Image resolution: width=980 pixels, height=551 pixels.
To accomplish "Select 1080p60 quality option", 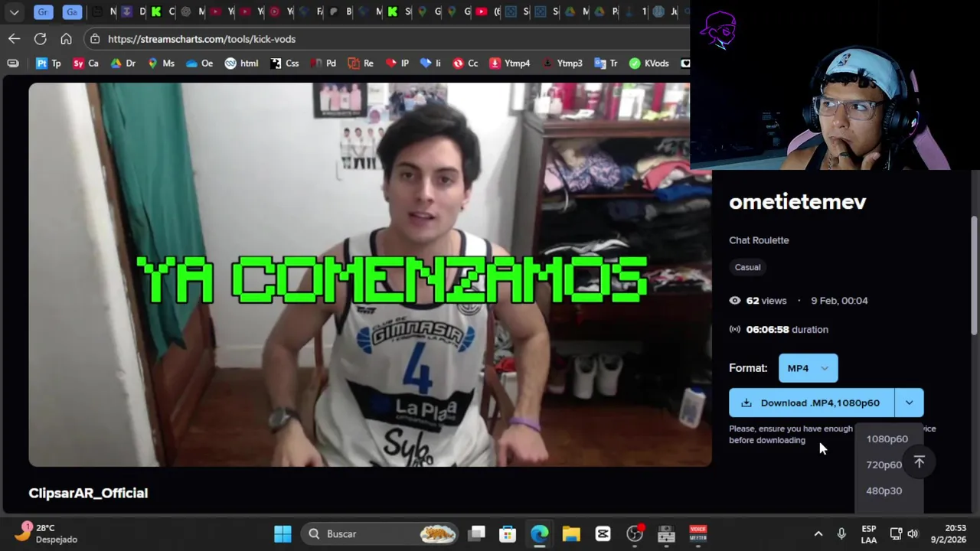I will [887, 439].
